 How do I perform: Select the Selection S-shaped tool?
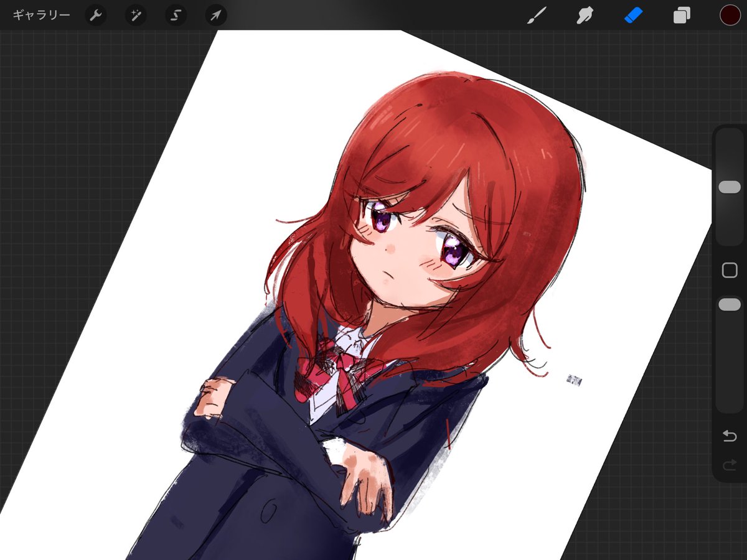click(x=176, y=15)
